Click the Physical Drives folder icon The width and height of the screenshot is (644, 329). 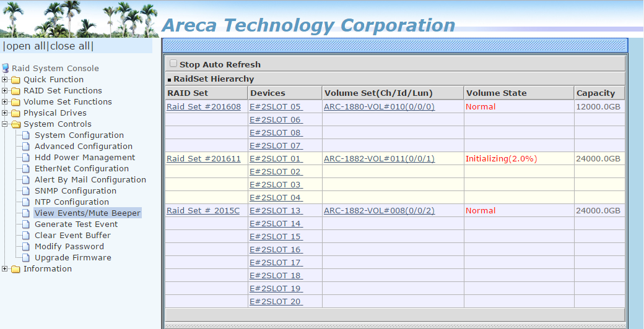coord(15,113)
